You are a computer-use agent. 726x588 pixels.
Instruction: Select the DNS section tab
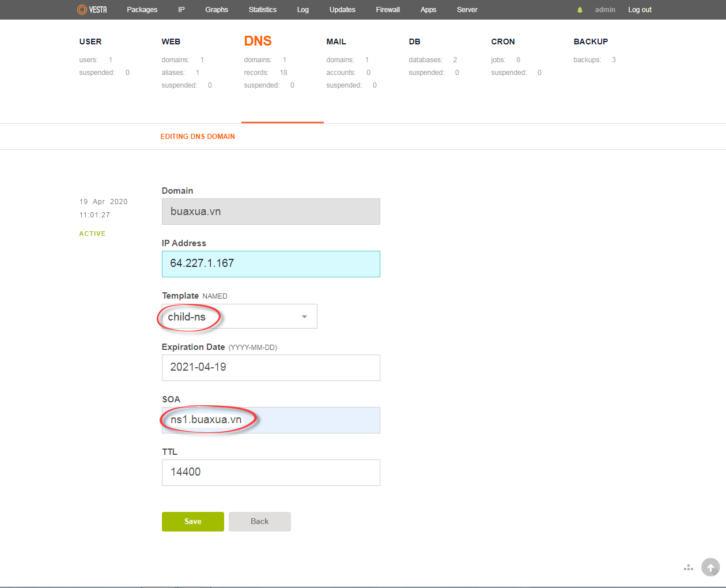(x=258, y=41)
